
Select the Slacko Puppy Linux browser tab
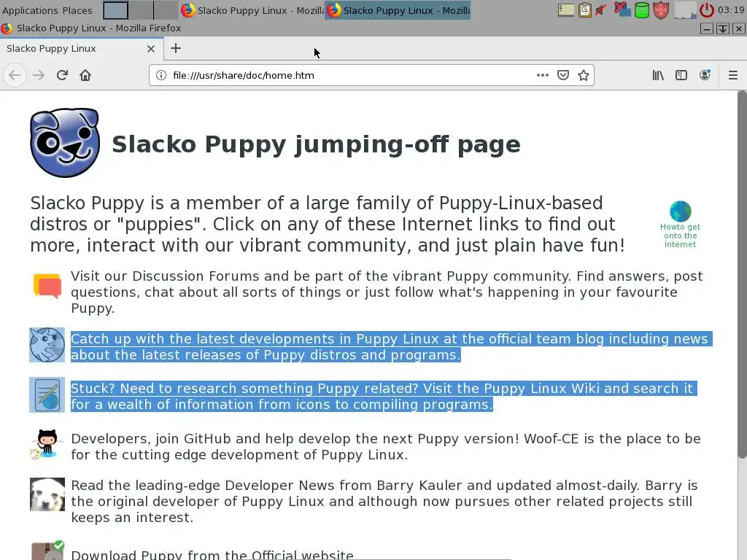[x=82, y=49]
